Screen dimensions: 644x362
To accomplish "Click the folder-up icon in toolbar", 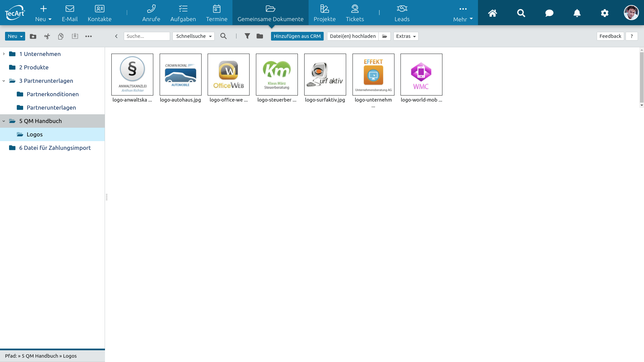I will 33,36.
